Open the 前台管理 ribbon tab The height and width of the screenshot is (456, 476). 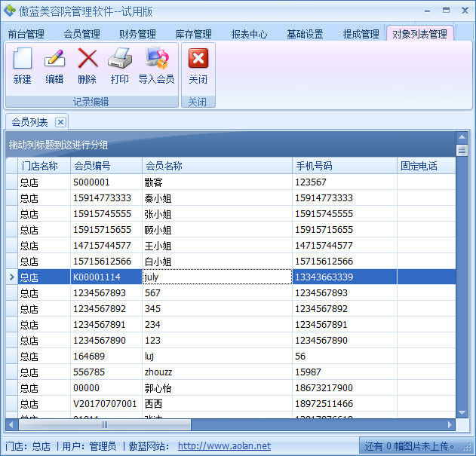[26, 35]
